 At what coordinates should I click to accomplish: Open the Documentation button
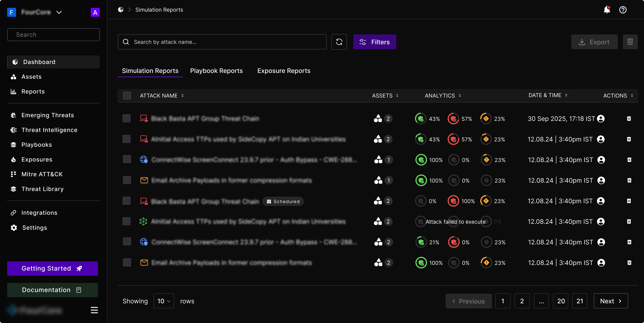(53, 290)
